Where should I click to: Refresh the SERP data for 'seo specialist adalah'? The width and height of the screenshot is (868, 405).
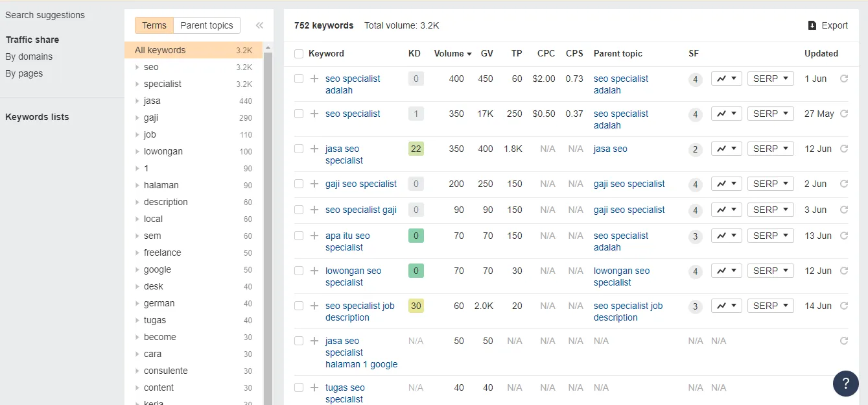(843, 78)
